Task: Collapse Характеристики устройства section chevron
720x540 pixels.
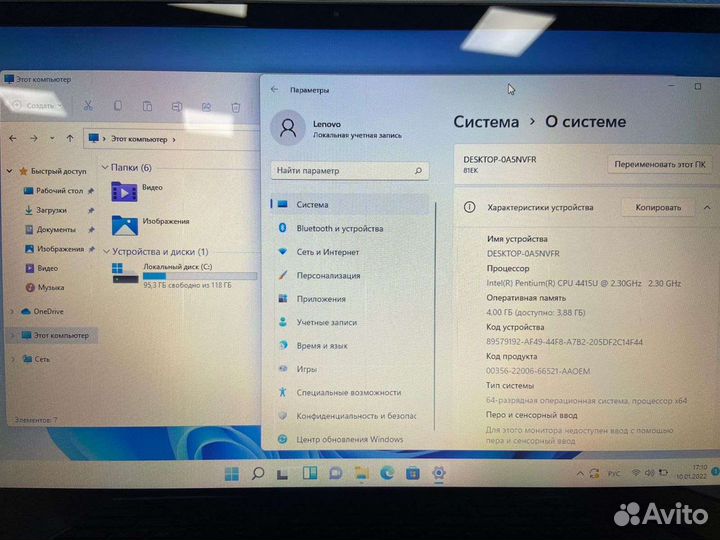Action: click(707, 208)
